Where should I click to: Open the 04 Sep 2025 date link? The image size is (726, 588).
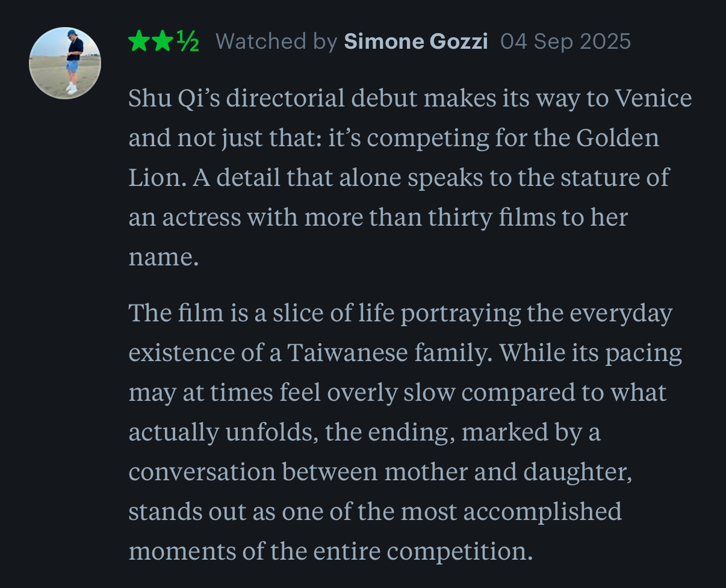[565, 42]
